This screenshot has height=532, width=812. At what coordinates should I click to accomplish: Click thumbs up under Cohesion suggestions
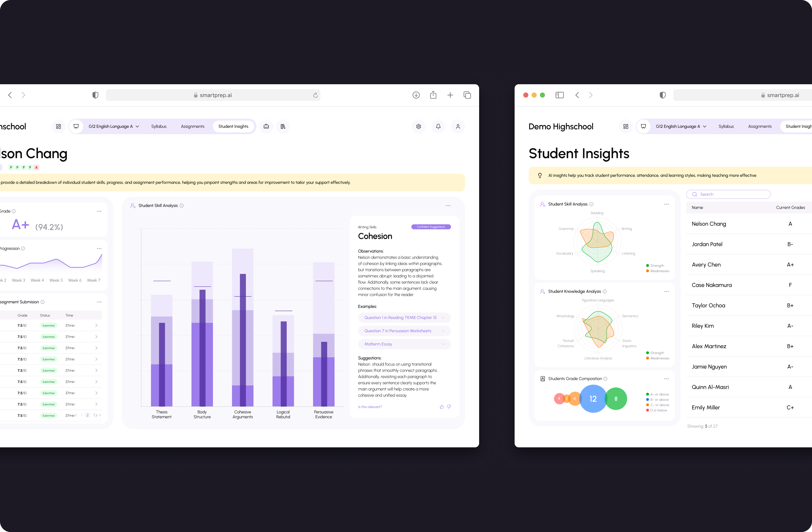click(441, 407)
